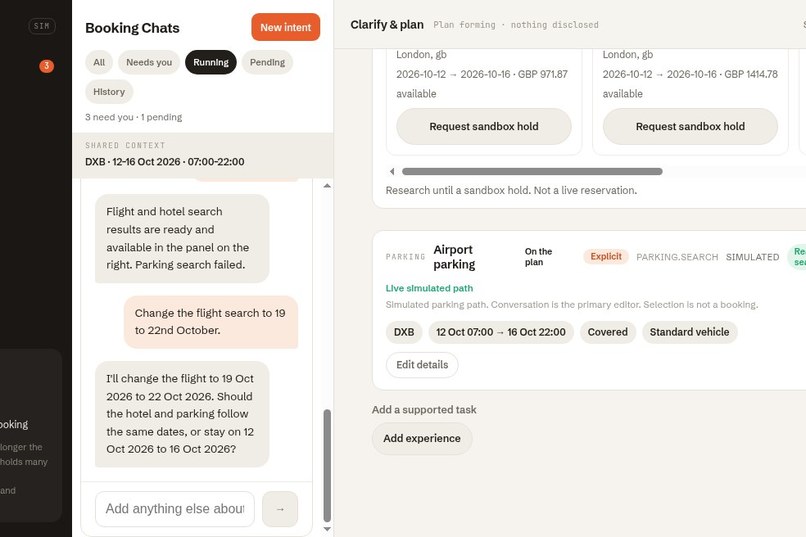This screenshot has width=806, height=537.
Task: Click the SIMULATED status label
Action: [x=752, y=257]
